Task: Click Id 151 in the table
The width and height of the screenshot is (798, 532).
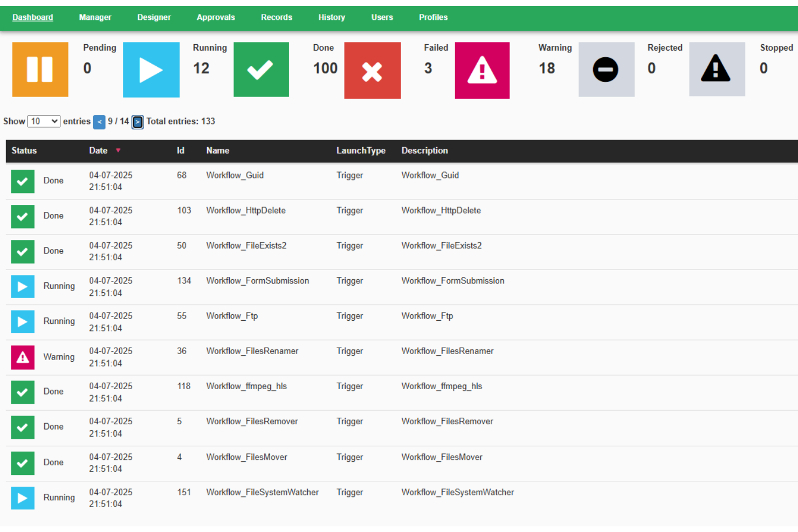Action: (x=184, y=492)
